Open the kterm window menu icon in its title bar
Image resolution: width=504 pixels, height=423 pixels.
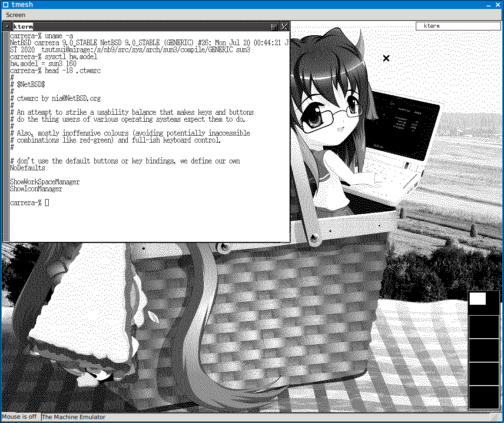tap(7, 27)
